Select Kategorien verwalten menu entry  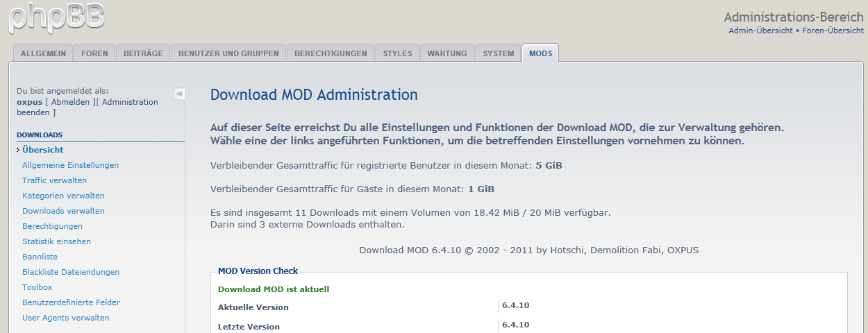63,196
